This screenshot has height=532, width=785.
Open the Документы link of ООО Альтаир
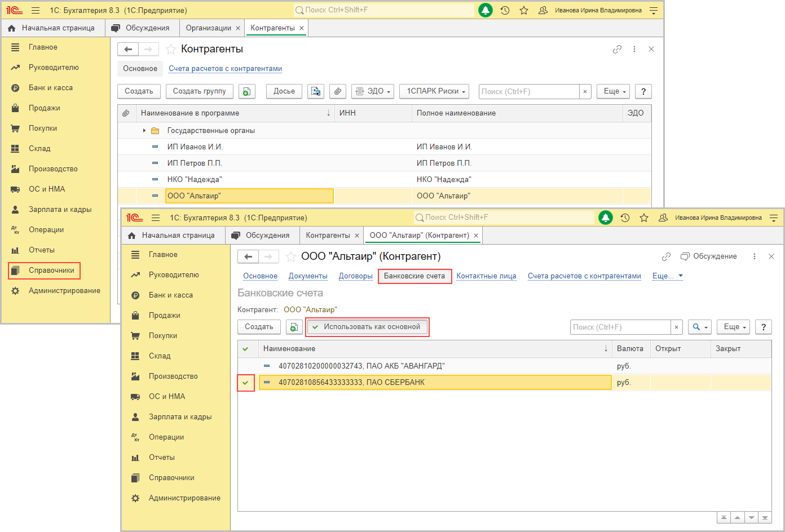[x=308, y=276]
